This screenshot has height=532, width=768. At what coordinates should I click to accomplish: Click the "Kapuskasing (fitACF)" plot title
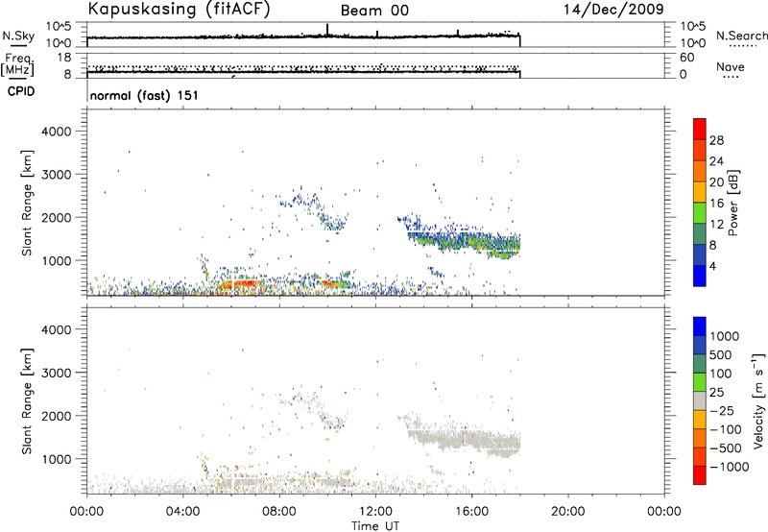[x=179, y=9]
